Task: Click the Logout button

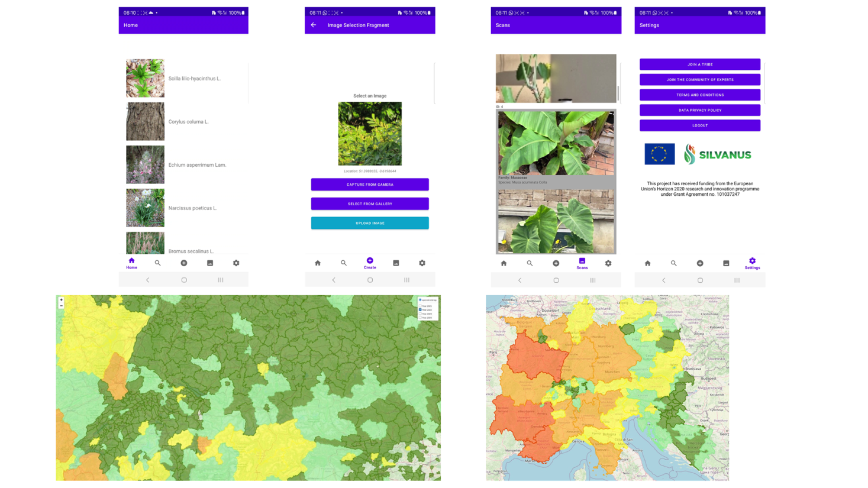Action: point(700,125)
